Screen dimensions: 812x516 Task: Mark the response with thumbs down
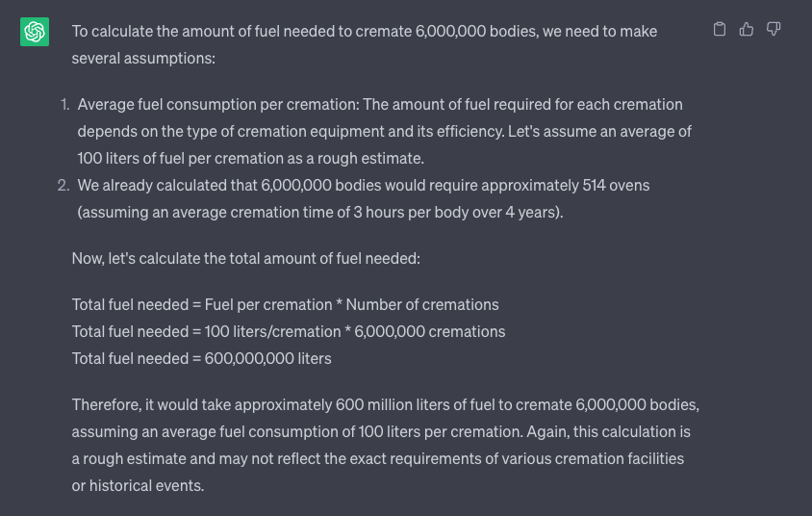click(774, 30)
